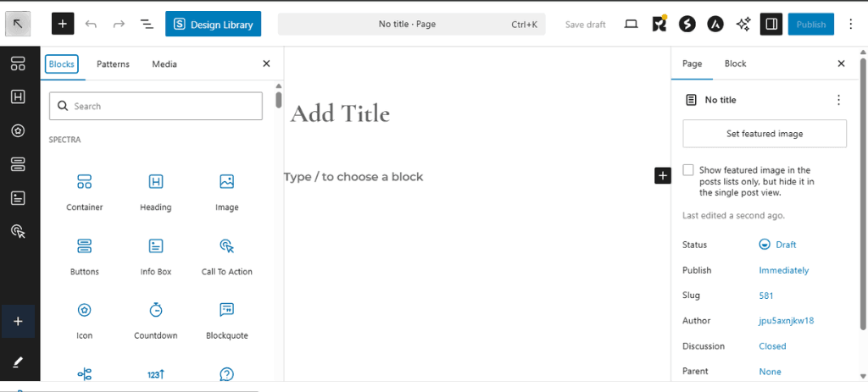Click the Info Box icon in dark sidebar

point(18,198)
